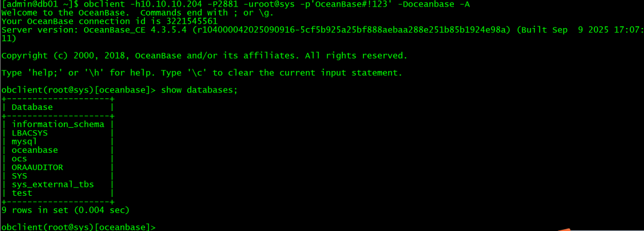Click the Copyright notice line
The image size is (644, 231).
205,56
